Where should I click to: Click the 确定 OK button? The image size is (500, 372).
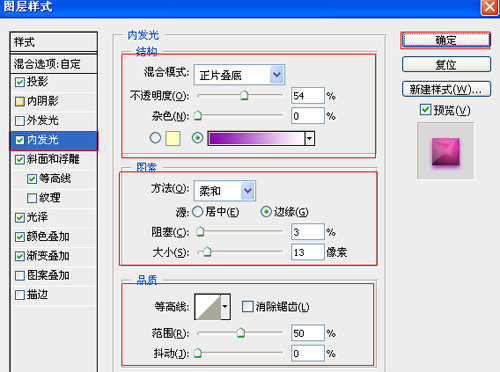tap(446, 40)
